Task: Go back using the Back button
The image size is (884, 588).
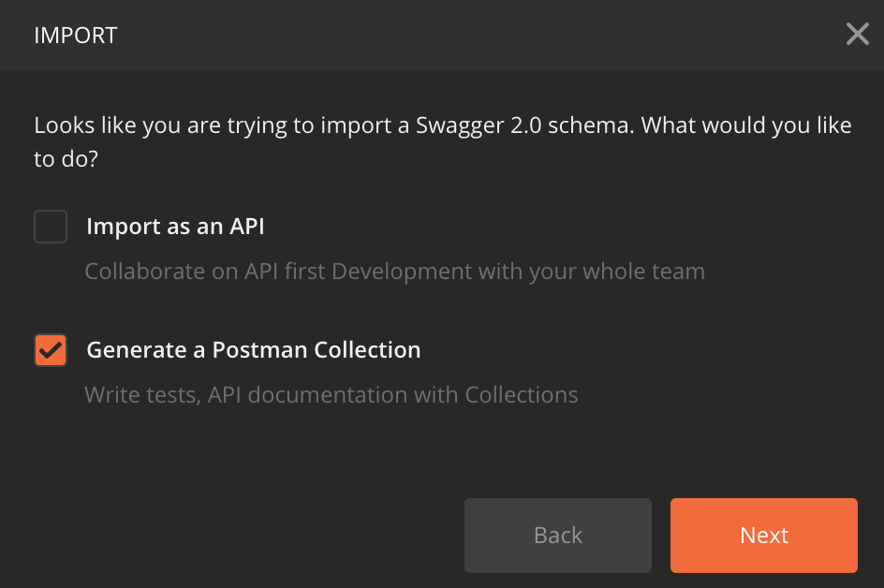Action: [x=557, y=535]
